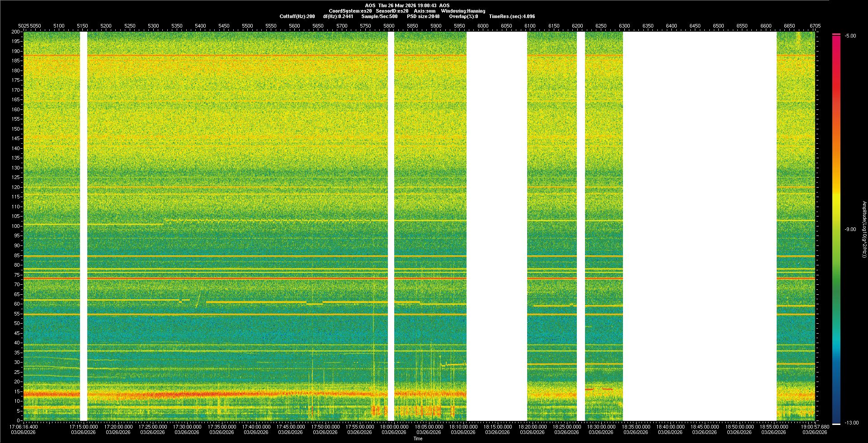Click the 6000 tick on top axis

pyautogui.click(x=483, y=26)
